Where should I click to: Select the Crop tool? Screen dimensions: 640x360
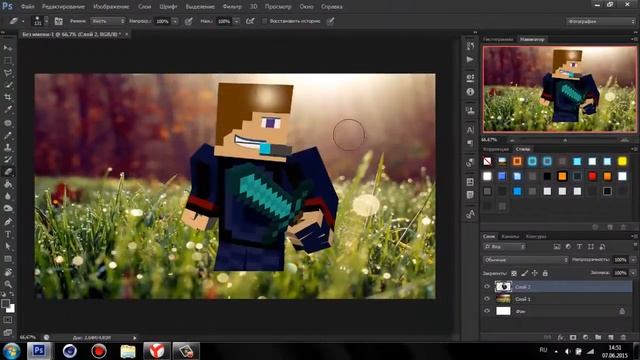coord(8,97)
